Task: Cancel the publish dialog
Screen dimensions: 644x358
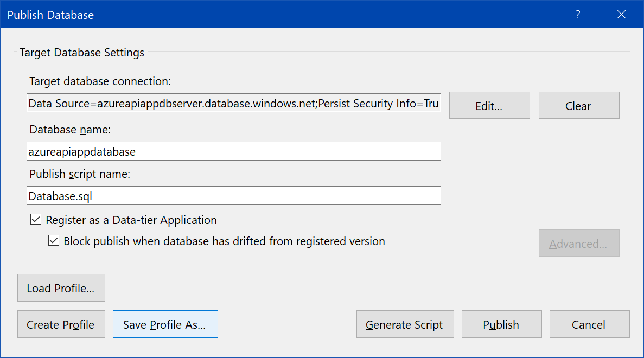Action: pyautogui.click(x=589, y=324)
